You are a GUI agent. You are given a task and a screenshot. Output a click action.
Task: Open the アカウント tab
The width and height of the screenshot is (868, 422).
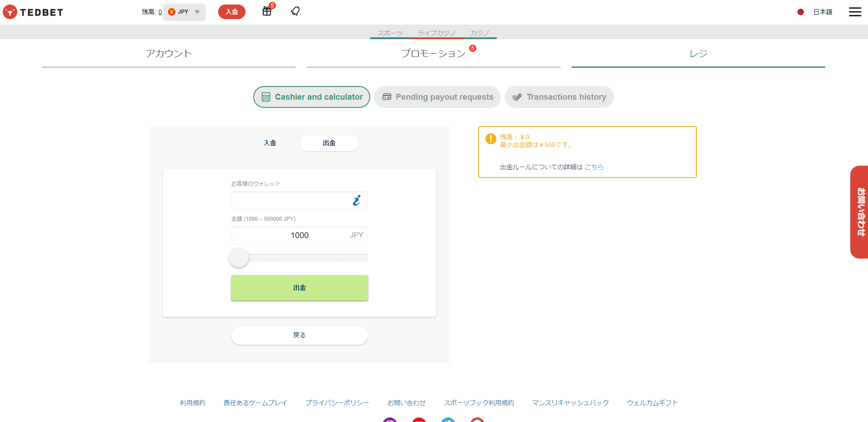168,54
